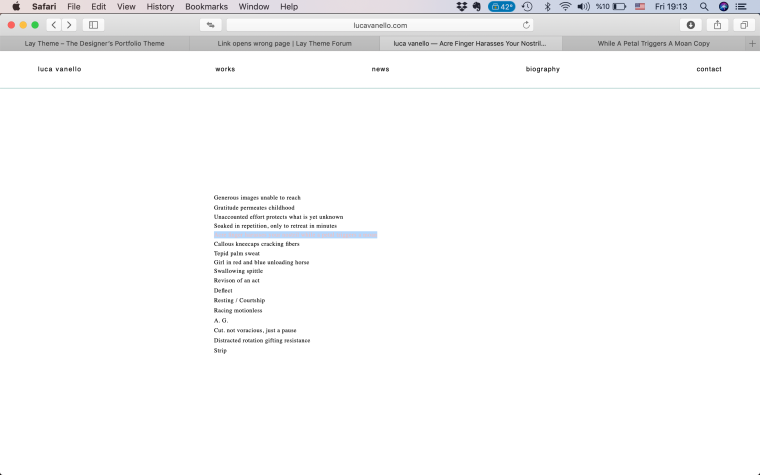760x475 pixels.
Task: Open the Safari downloads list
Action: point(690,25)
